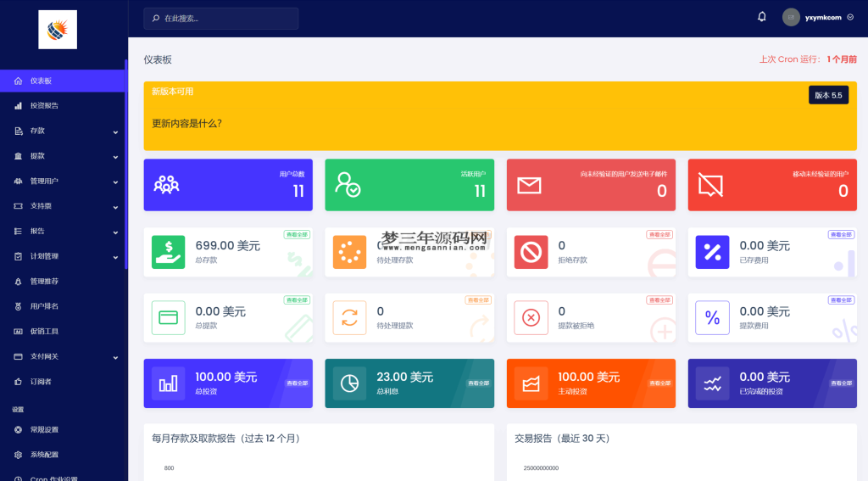Image resolution: width=868 pixels, height=481 pixels.
Task: Click 查看全部 on 提款被拒绝 card
Action: pyautogui.click(x=659, y=299)
